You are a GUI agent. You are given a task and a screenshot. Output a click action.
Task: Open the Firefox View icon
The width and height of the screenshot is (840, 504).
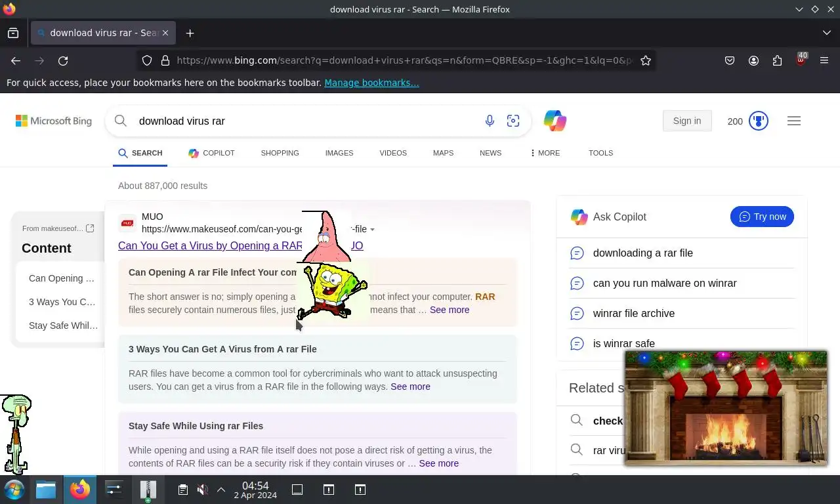click(x=13, y=33)
